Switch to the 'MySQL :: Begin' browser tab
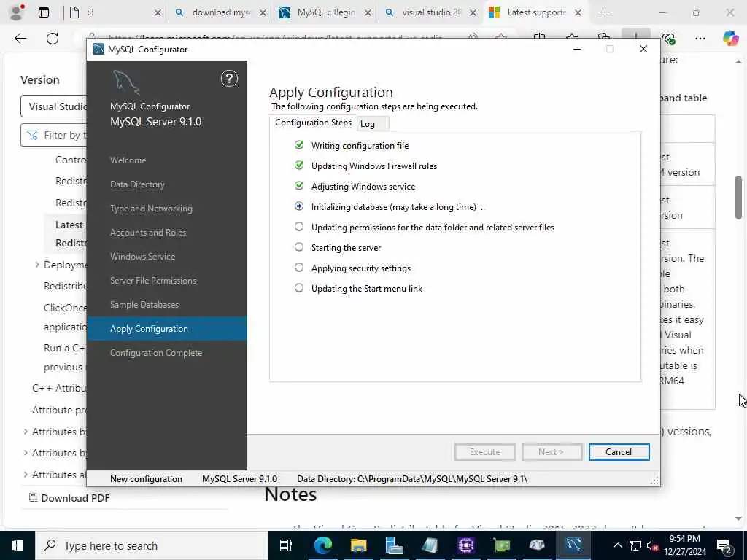747x560 pixels. 326,13
